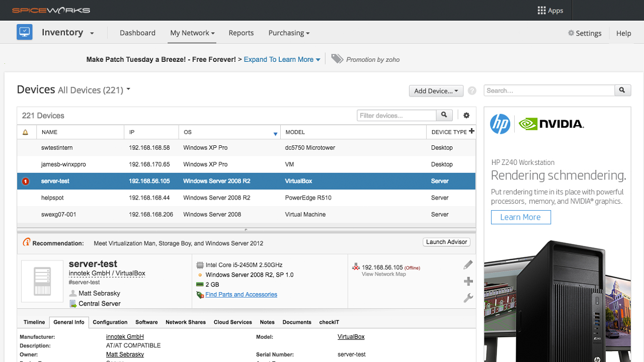Open device table gear options
This screenshot has width=644, height=362.
point(466,115)
